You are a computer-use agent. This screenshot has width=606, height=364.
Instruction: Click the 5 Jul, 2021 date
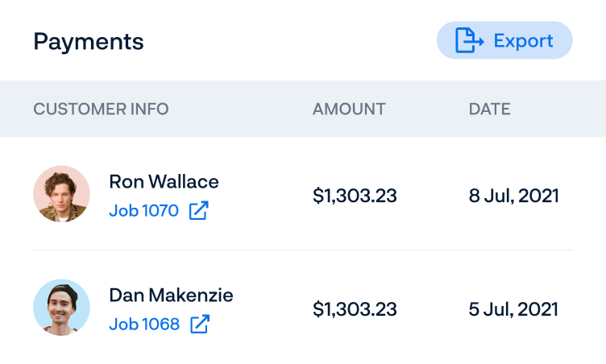[513, 308]
